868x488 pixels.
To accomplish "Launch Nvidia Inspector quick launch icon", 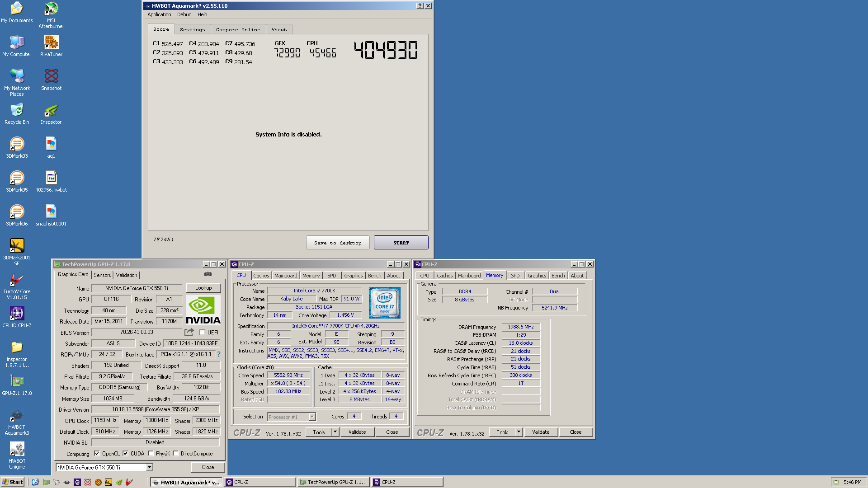I will click(119, 482).
